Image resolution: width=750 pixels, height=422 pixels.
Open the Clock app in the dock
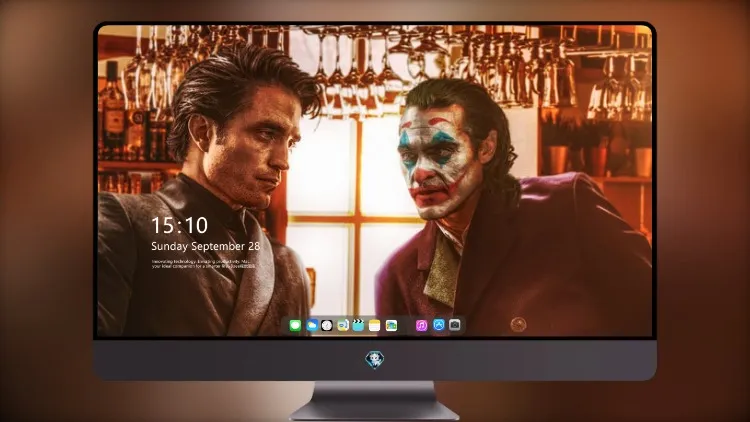pyautogui.click(x=327, y=325)
